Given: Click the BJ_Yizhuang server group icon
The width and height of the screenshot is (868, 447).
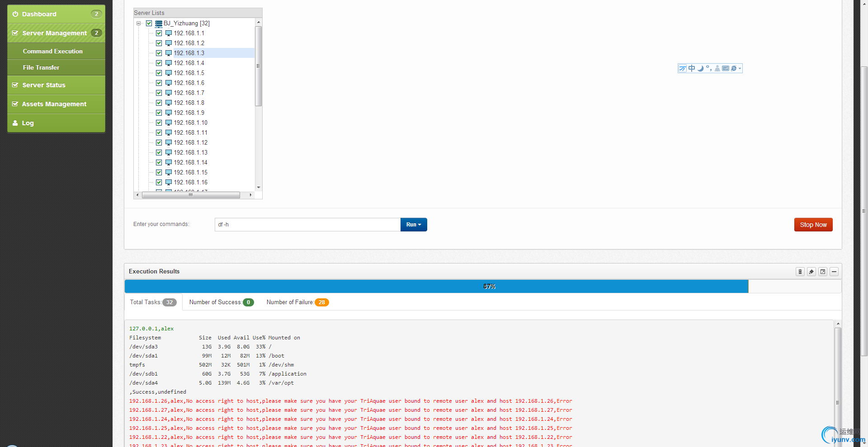Looking at the screenshot, I should (159, 24).
